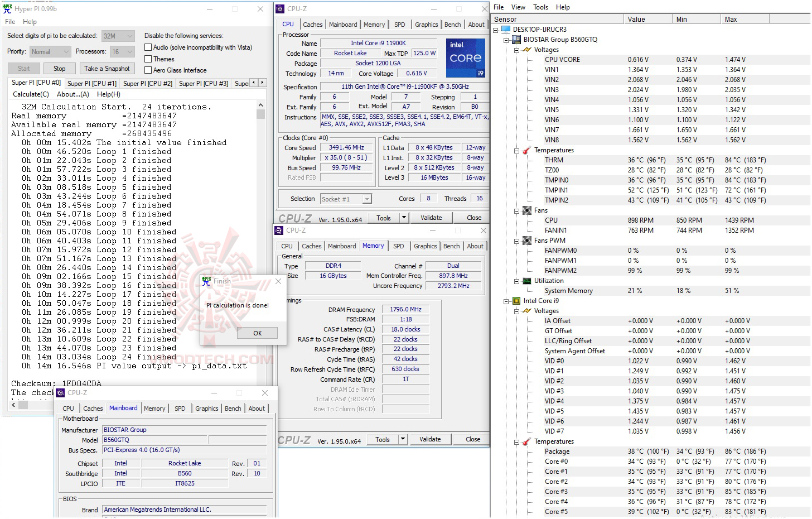
Task: Click Validate in the CPU-Z processor window
Action: (x=431, y=218)
